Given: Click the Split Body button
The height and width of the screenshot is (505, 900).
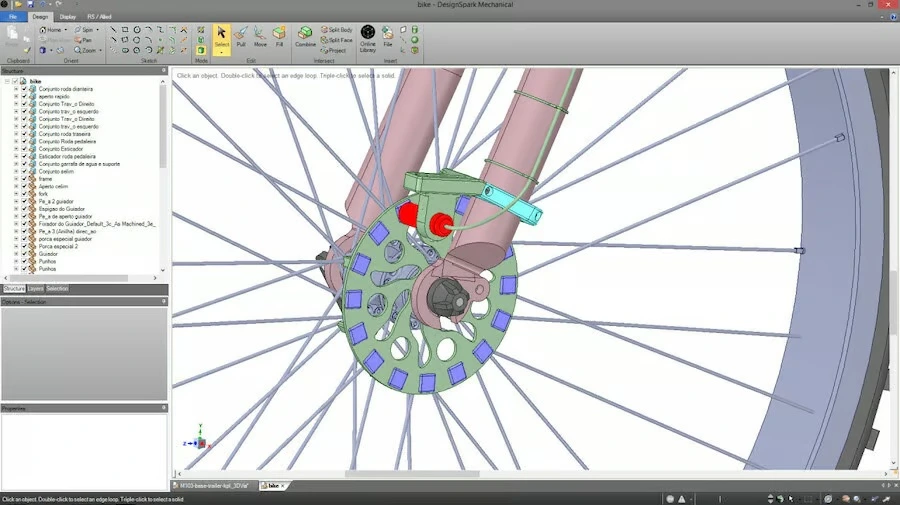Looking at the screenshot, I should (337, 29).
